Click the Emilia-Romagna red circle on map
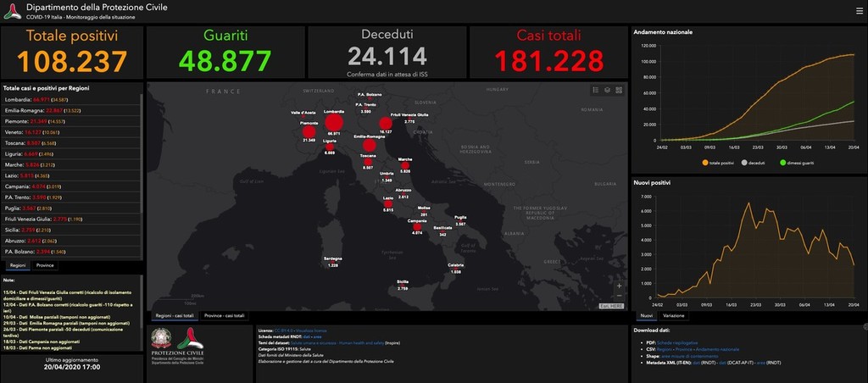This screenshot has height=383, width=868. coord(370,145)
